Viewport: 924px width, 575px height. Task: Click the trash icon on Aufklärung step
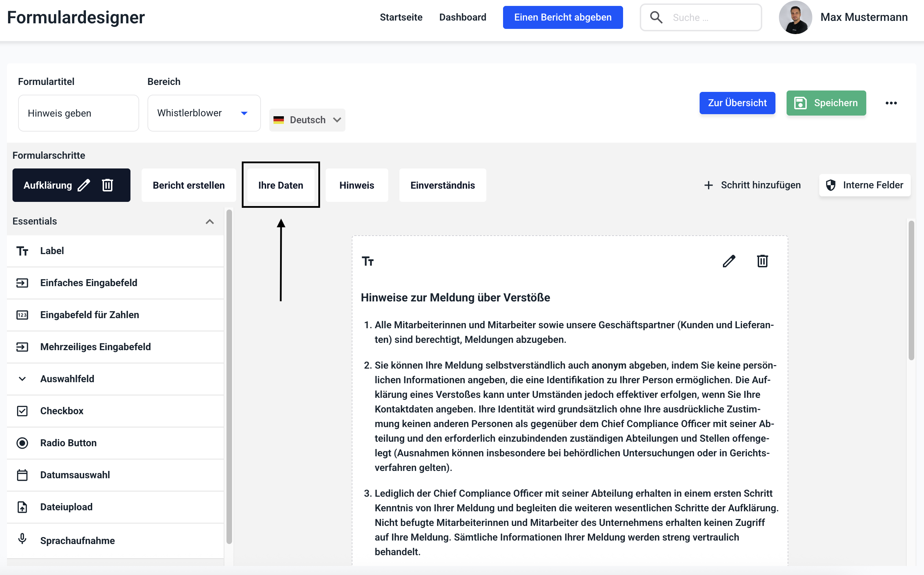coord(107,185)
